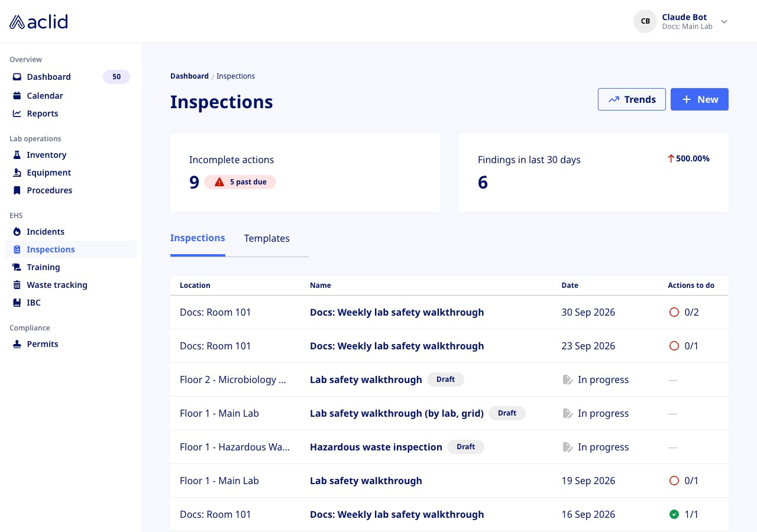Viewport: 757px width, 532px height.
Task: Click the Actions to do column header
Action: click(x=691, y=286)
